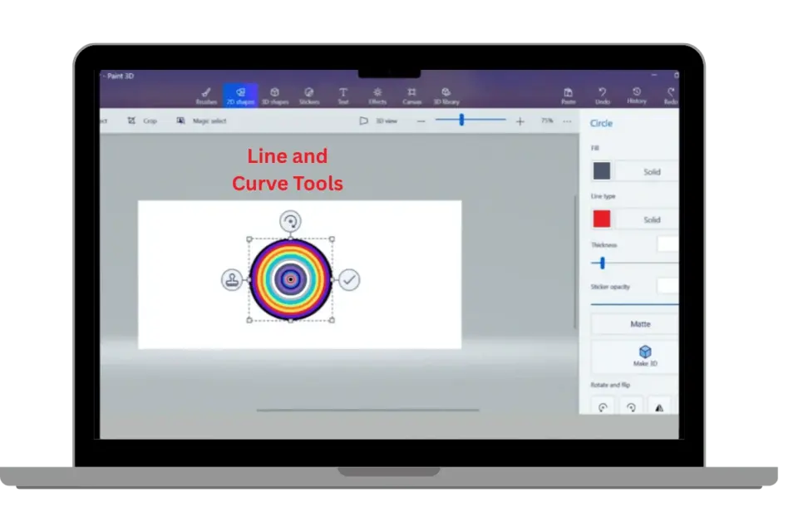Select the Text tool
The image size is (798, 532).
(x=342, y=96)
